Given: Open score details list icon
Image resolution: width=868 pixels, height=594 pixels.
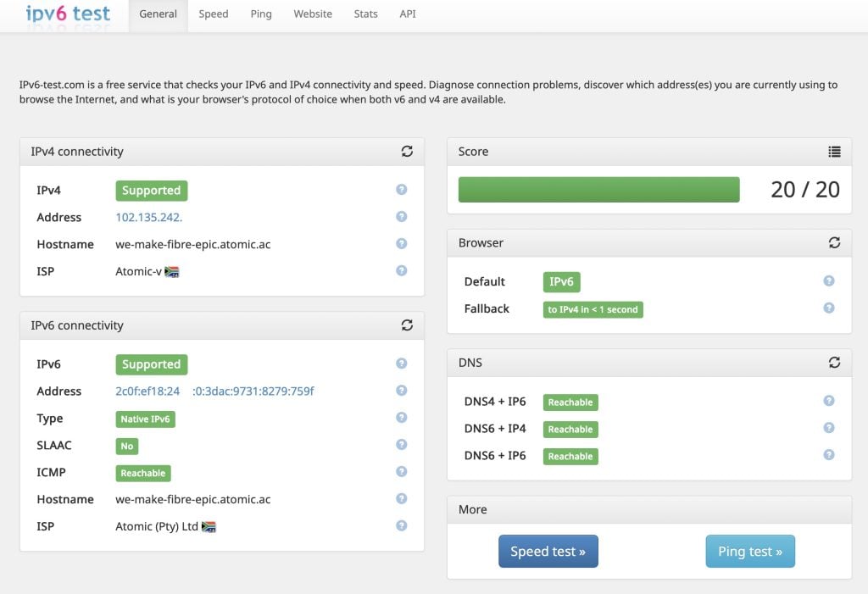Looking at the screenshot, I should [x=834, y=151].
